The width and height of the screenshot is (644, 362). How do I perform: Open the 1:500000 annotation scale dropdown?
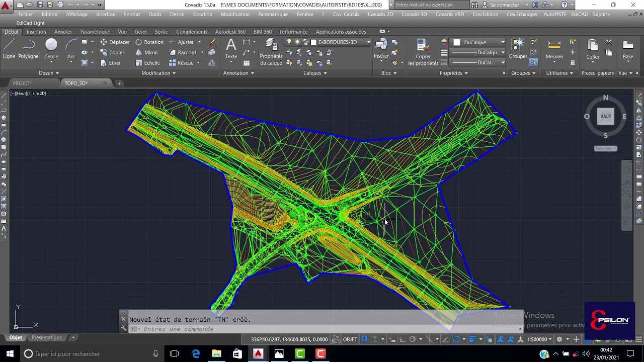539,339
